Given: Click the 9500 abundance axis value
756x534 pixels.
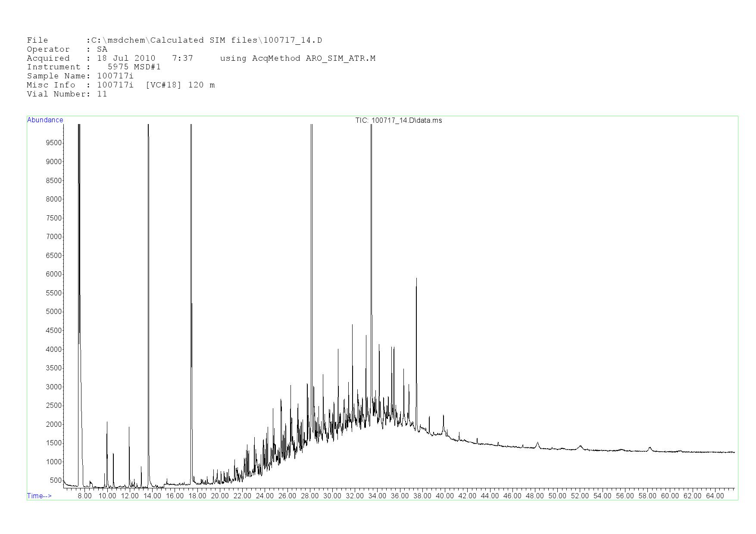Looking at the screenshot, I should (x=53, y=143).
